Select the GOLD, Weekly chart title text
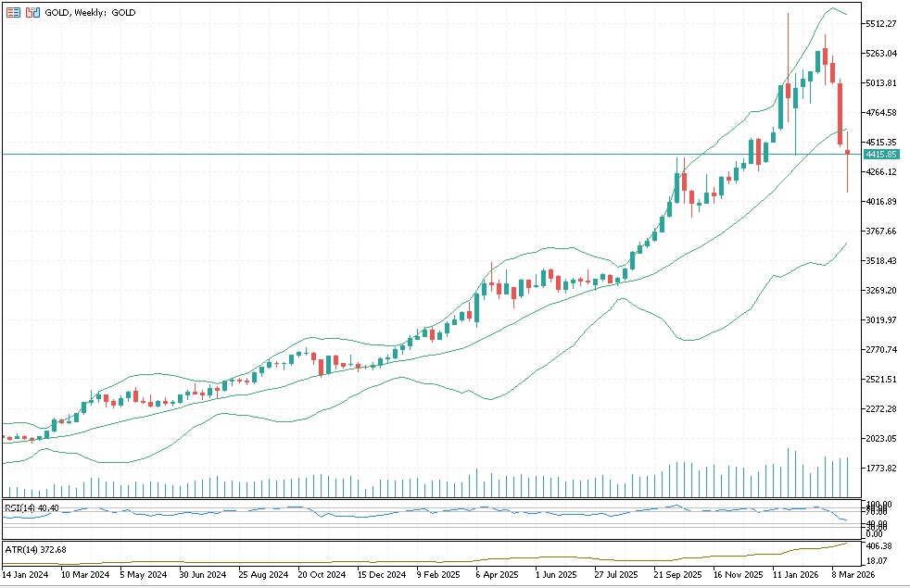 (x=88, y=13)
